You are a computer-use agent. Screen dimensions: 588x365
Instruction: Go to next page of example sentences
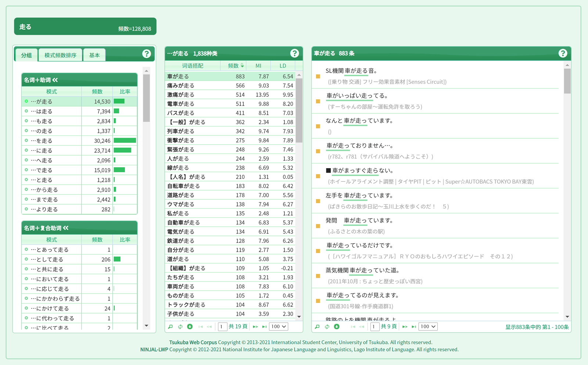pos(405,327)
